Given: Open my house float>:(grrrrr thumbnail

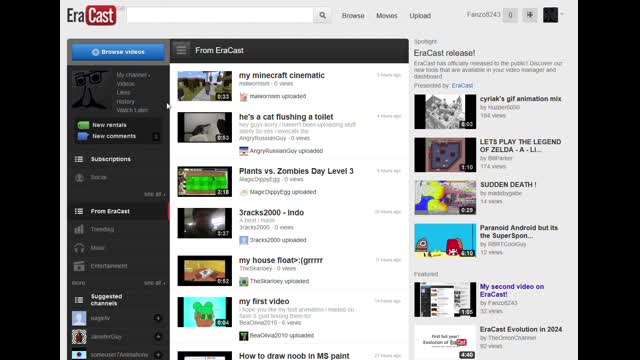Looking at the screenshot, I should (204, 271).
